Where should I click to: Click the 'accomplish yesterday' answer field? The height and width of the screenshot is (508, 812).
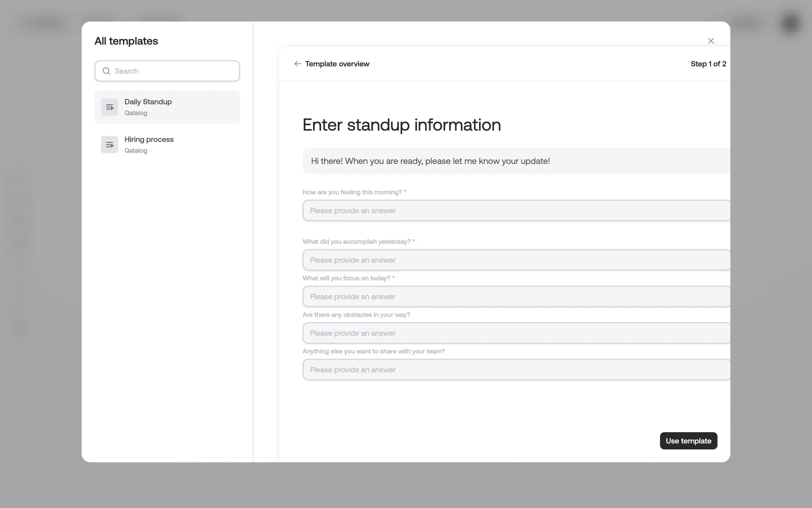pyautogui.click(x=516, y=260)
